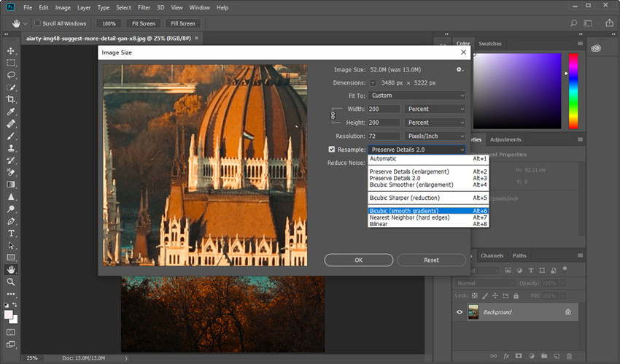
Task: Expand the status bar info arrow
Action: 126,358
